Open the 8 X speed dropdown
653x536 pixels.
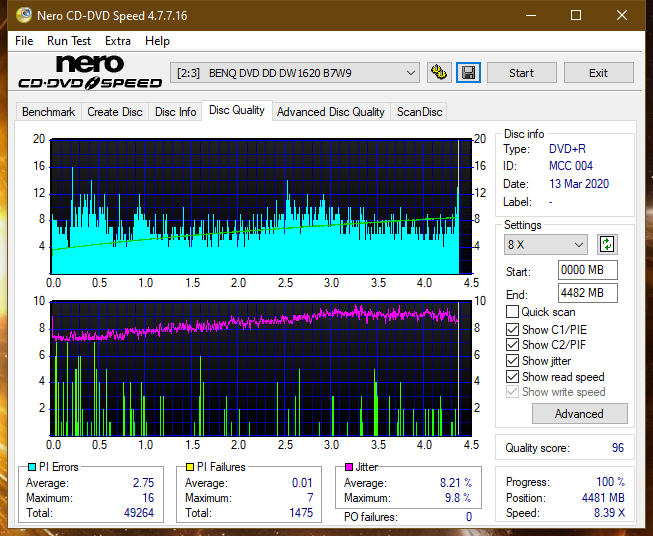(x=546, y=244)
